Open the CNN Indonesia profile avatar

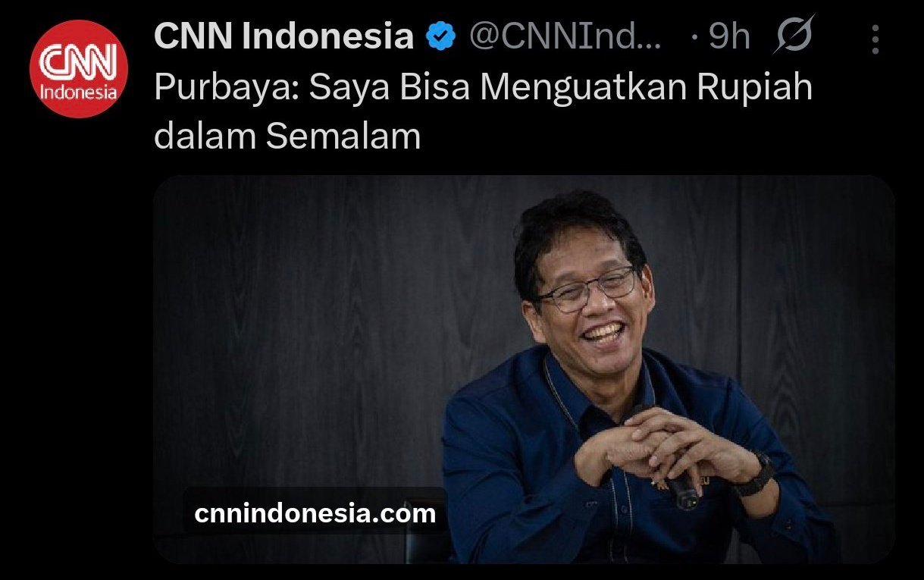[79, 69]
